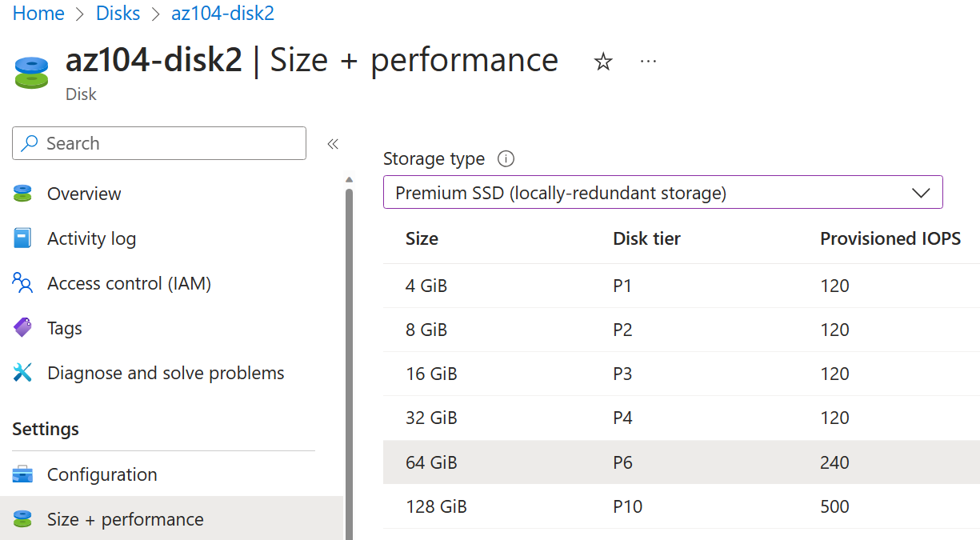Navigate to Disks breadcrumb

118,14
